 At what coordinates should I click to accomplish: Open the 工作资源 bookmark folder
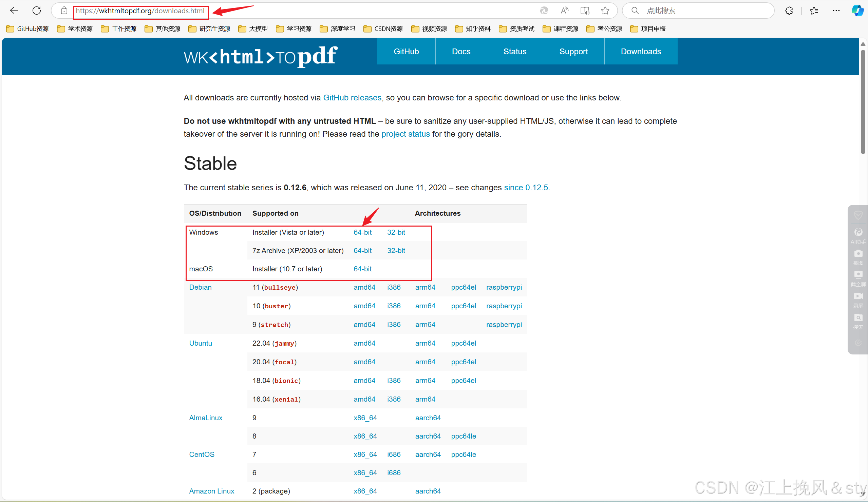pyautogui.click(x=118, y=28)
